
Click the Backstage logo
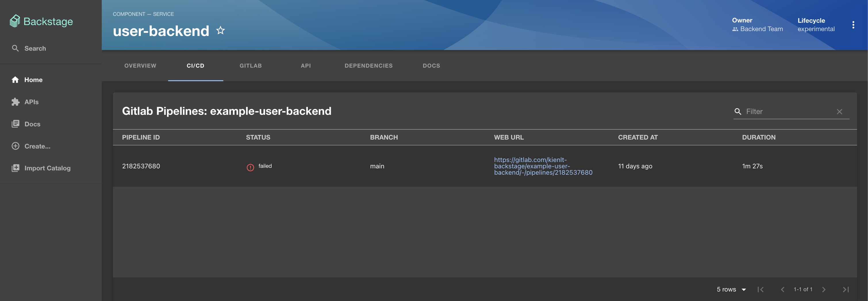pyautogui.click(x=41, y=21)
